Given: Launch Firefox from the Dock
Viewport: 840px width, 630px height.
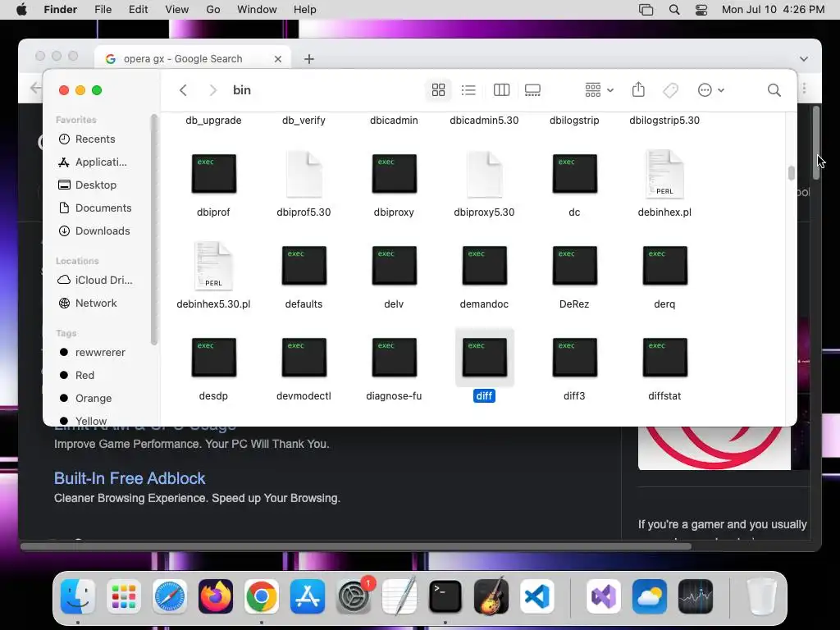Looking at the screenshot, I should pyautogui.click(x=216, y=596).
